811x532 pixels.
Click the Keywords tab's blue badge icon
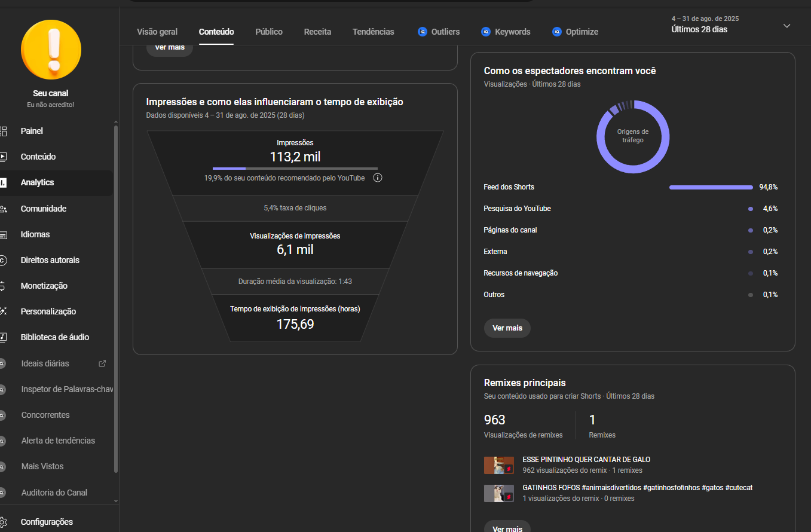(x=486, y=32)
